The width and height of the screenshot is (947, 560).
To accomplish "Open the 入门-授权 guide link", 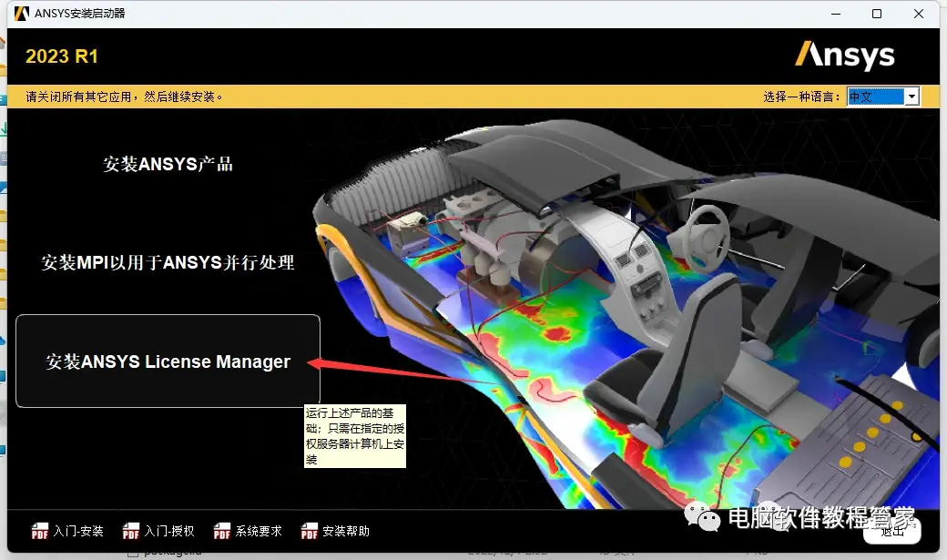I will [x=169, y=531].
